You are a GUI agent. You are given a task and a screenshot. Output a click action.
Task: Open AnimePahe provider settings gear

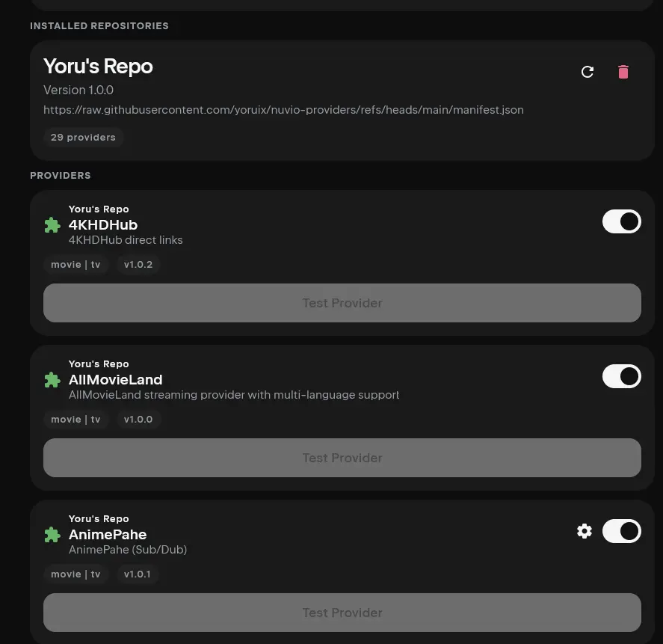[x=585, y=531]
